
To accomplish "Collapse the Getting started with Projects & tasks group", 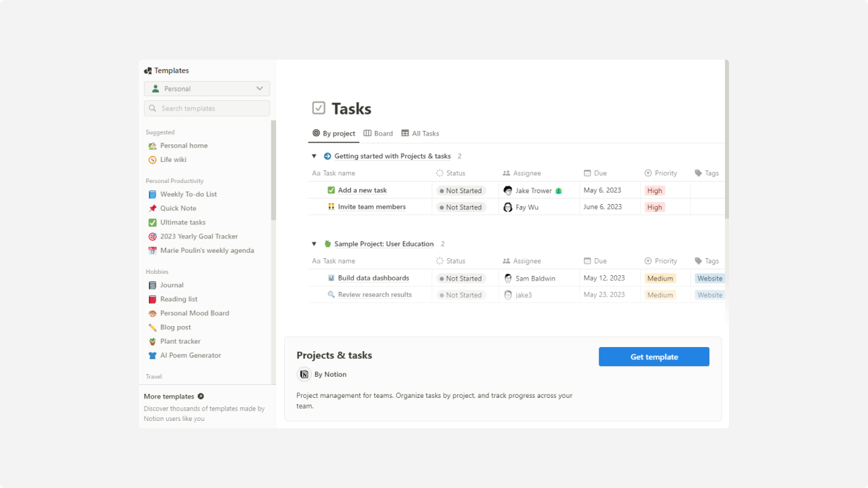I will (314, 156).
